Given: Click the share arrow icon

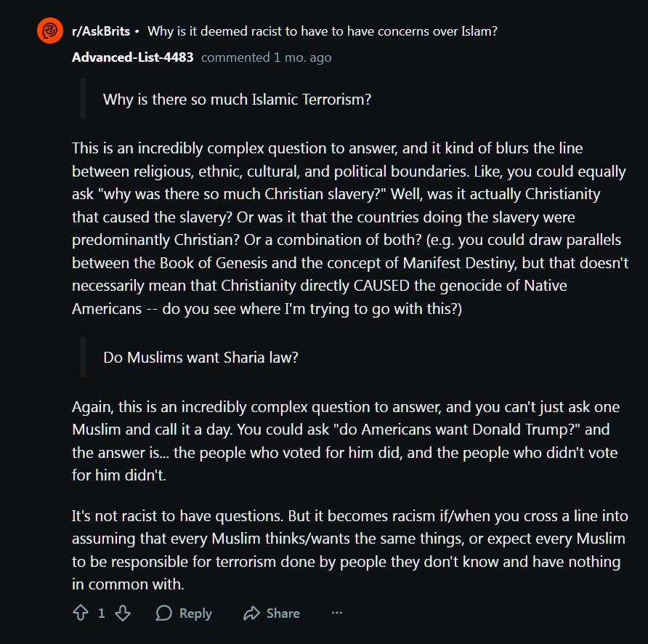Looking at the screenshot, I should [x=251, y=613].
